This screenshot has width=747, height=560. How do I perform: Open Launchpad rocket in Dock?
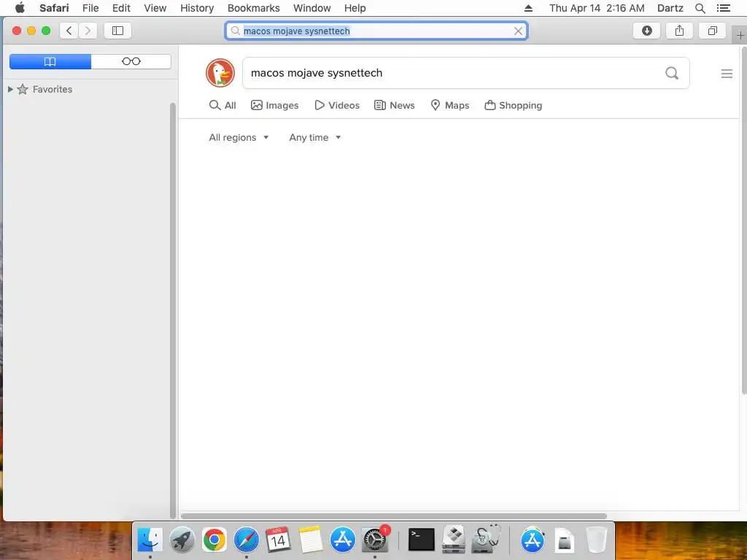pyautogui.click(x=182, y=540)
